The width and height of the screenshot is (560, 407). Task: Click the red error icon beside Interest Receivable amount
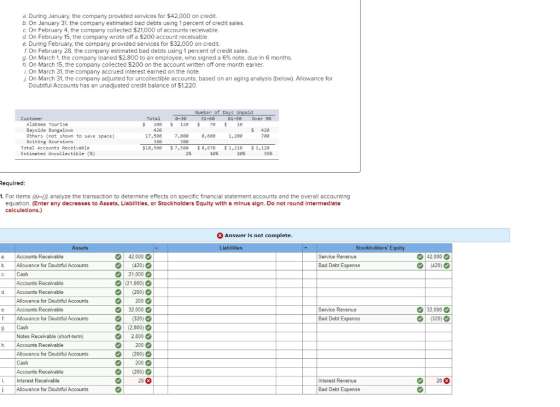coord(148,381)
